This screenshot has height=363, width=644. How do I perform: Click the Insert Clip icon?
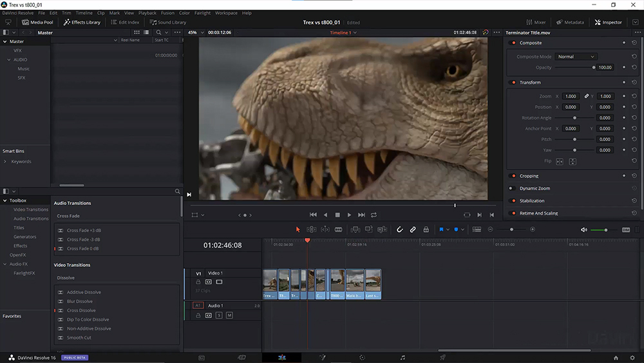coord(355,230)
